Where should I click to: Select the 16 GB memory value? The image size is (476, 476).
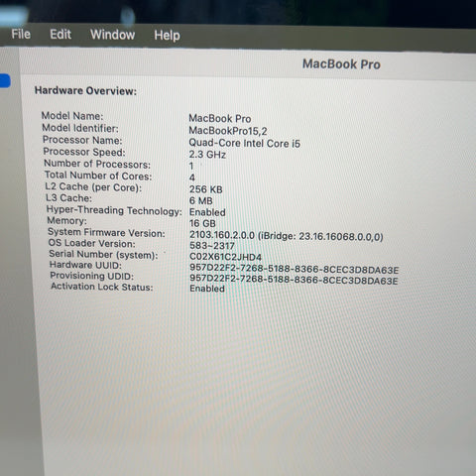tap(202, 223)
